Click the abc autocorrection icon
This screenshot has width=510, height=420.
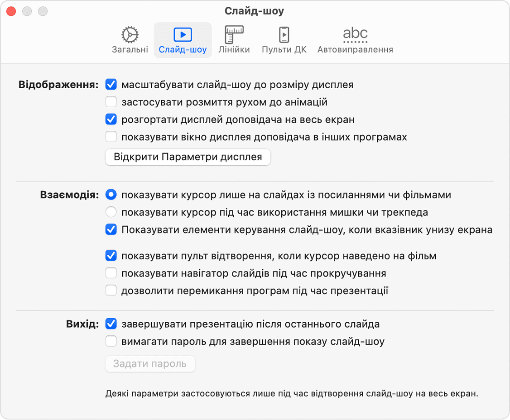pyautogui.click(x=355, y=33)
